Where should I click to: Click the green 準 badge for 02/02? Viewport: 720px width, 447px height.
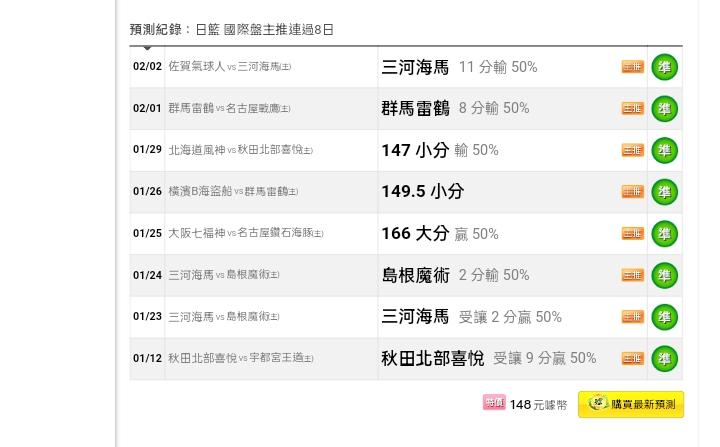point(664,67)
